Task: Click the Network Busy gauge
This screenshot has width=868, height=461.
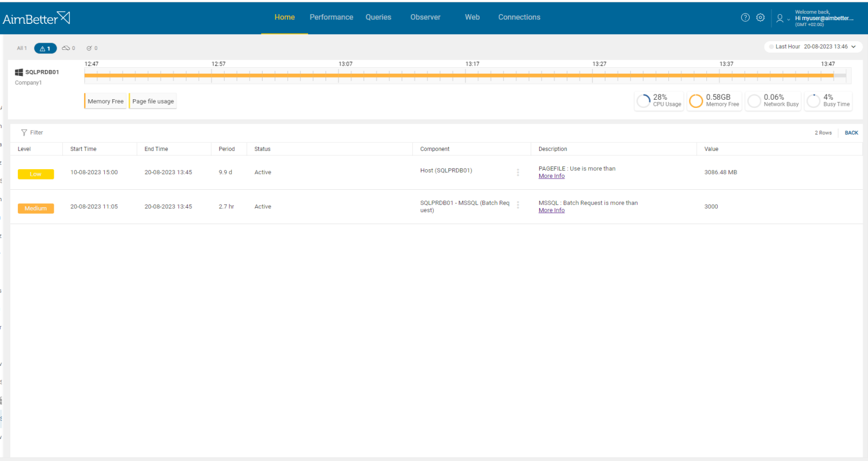Action: (x=773, y=101)
